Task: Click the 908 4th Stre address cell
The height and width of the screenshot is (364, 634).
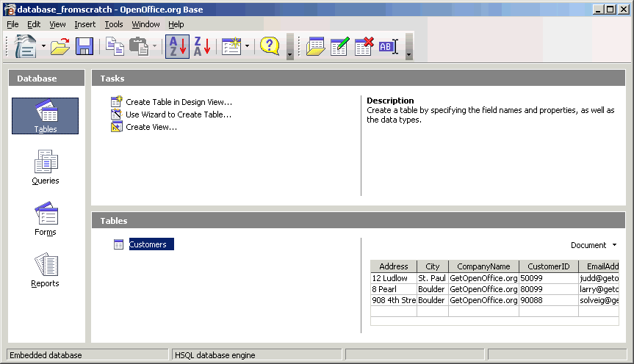Action: point(394,300)
